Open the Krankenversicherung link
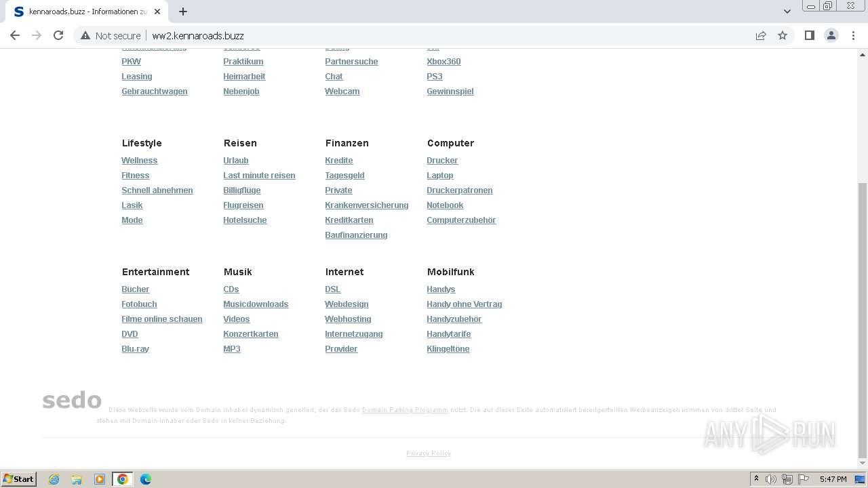The height and width of the screenshot is (488, 868). (x=367, y=205)
